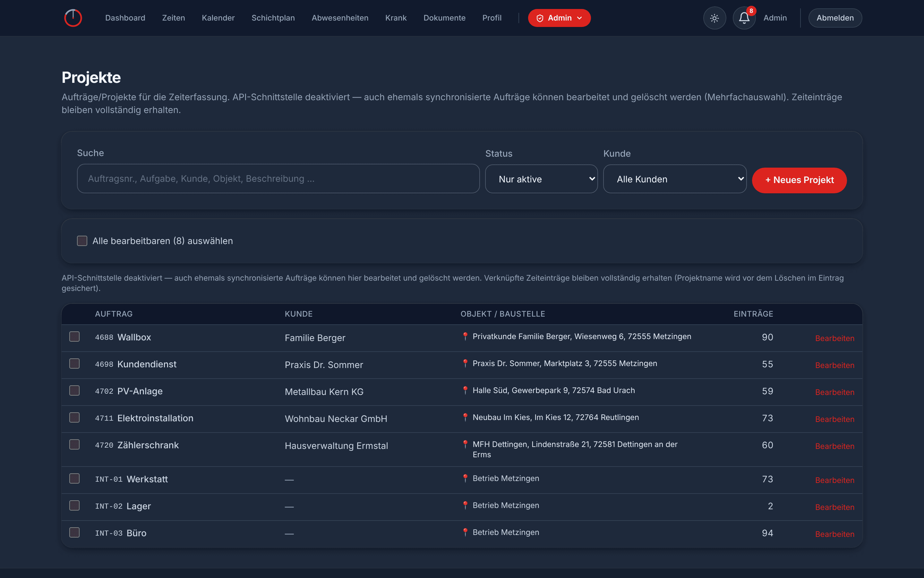
Task: Click Bearbeiten for INT-02 Lager
Action: [835, 507]
